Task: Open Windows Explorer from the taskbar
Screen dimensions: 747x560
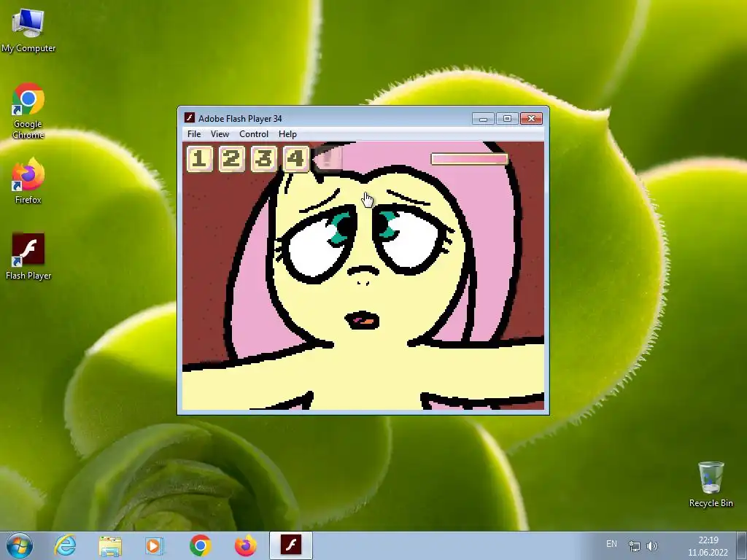Action: point(110,545)
